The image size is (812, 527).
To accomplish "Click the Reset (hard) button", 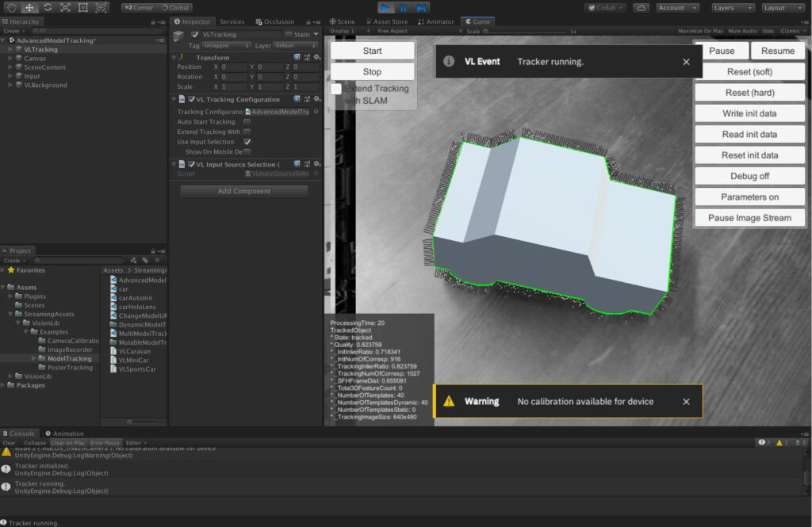I will pos(749,93).
